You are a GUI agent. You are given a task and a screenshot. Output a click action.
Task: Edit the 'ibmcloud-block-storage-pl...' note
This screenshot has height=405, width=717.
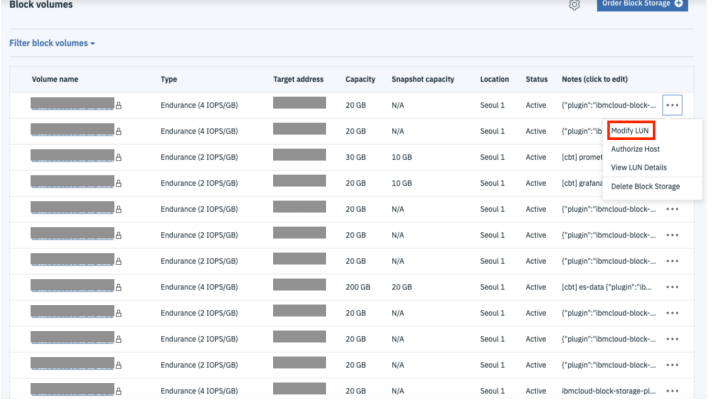[608, 391]
